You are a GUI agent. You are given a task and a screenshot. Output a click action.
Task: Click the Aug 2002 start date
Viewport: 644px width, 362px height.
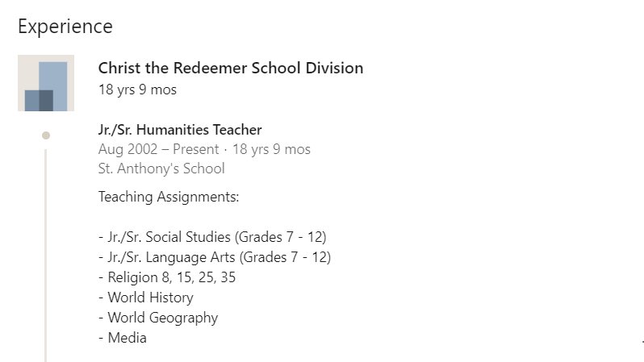[x=128, y=149]
